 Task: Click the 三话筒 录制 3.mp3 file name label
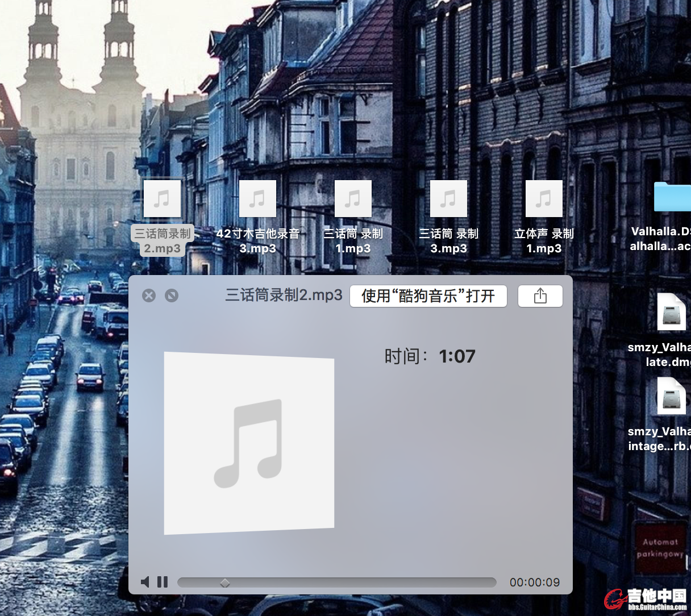point(449,241)
